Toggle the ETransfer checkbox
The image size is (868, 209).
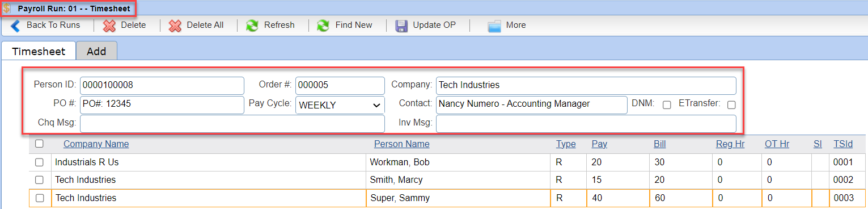point(731,104)
